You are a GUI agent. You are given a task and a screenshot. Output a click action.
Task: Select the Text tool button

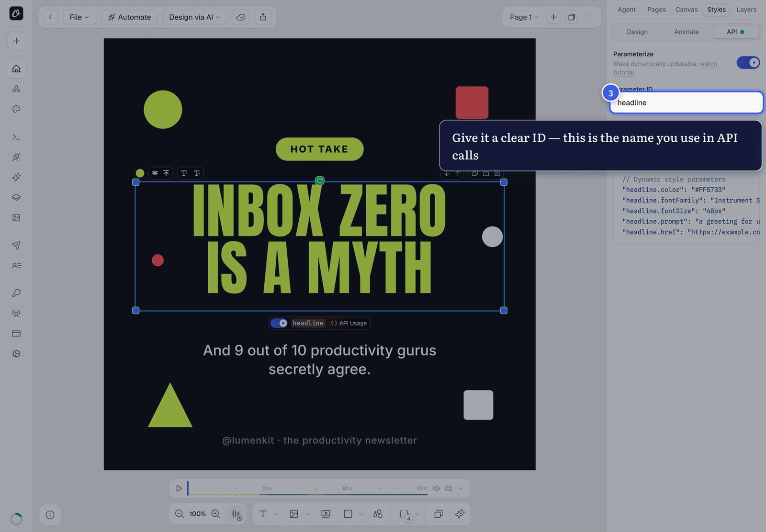coord(263,514)
